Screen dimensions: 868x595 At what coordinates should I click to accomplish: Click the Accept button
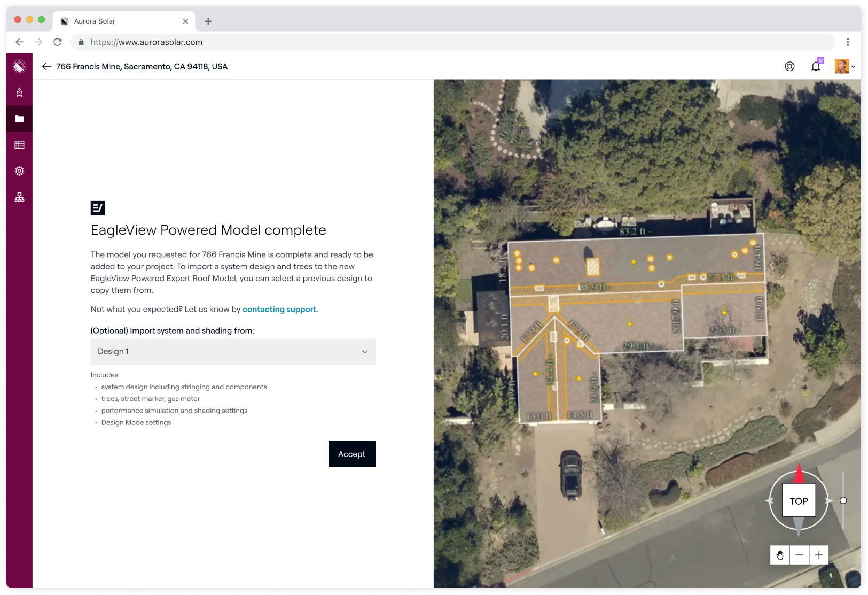click(x=352, y=454)
